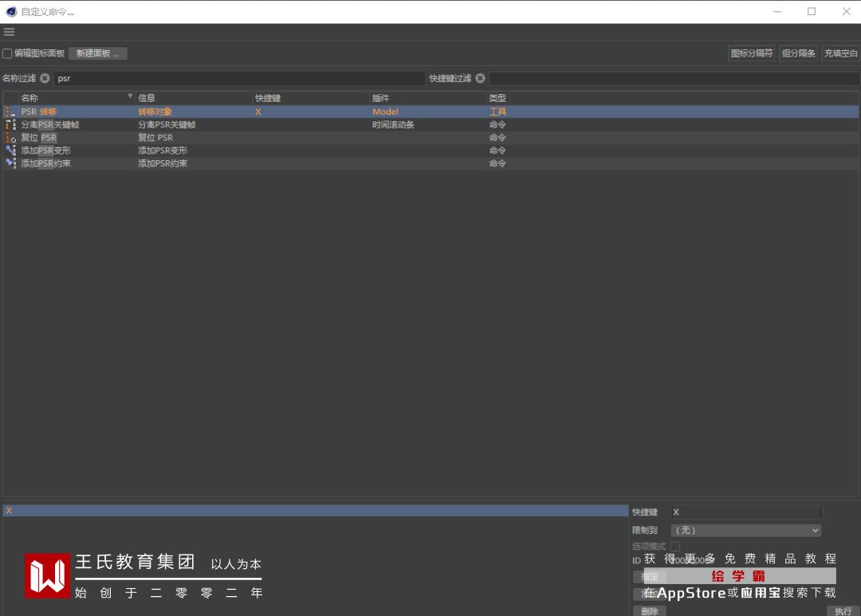Click the 执行 button
Screen dimensions: 861x616
coord(843,611)
